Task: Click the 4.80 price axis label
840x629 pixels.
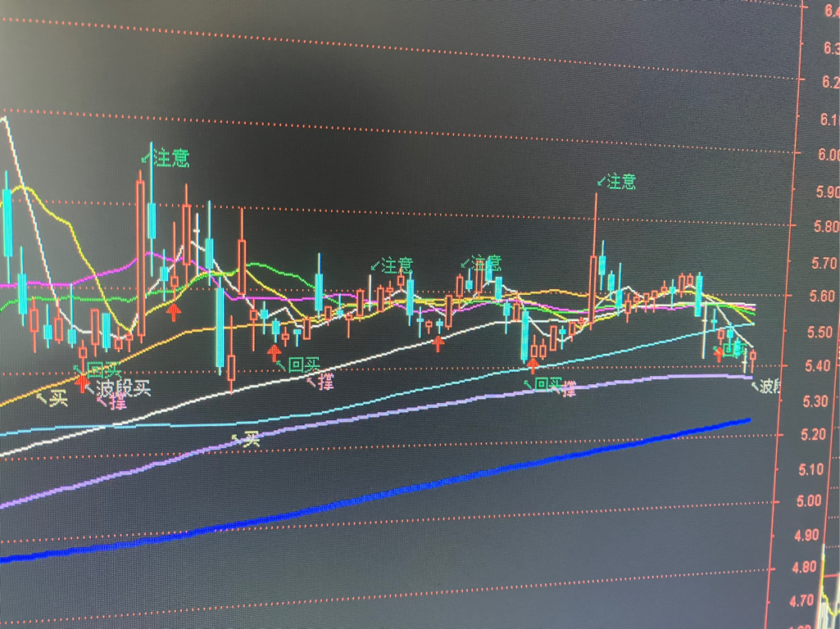Action: (805, 567)
